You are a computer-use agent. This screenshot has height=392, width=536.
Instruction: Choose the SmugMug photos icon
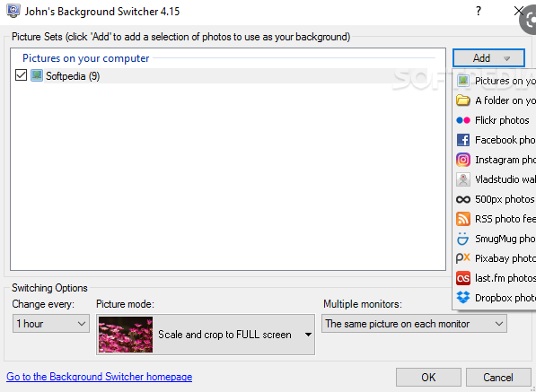click(x=463, y=239)
